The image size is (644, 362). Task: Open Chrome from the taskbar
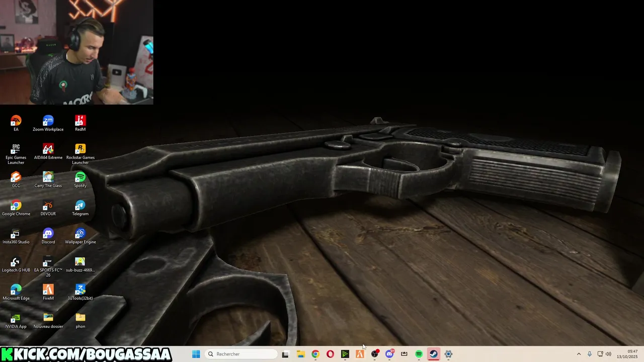[x=315, y=354]
